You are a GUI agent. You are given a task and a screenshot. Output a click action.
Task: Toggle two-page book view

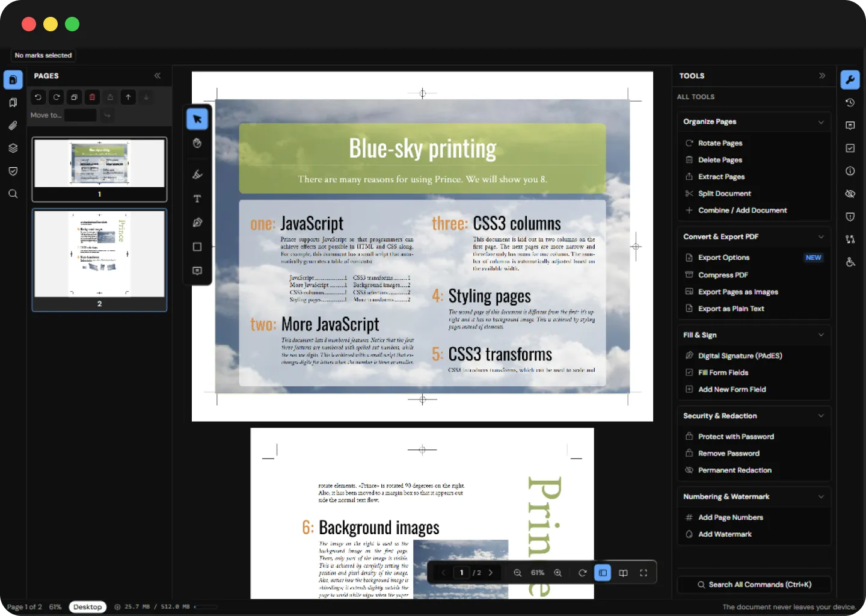tap(623, 573)
